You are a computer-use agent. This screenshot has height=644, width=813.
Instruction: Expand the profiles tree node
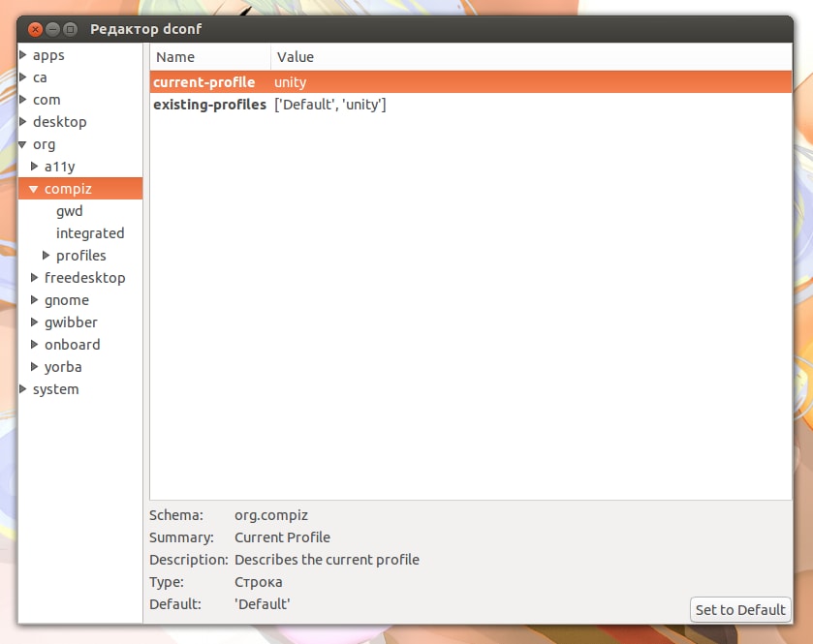[x=47, y=255]
